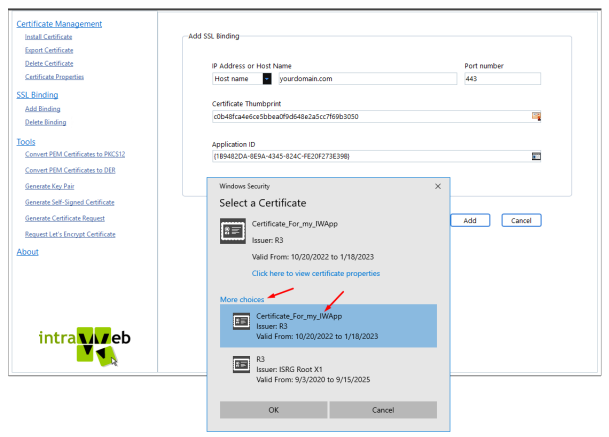Click the large certificate icon in dialog
The image size is (609, 437).
233,231
